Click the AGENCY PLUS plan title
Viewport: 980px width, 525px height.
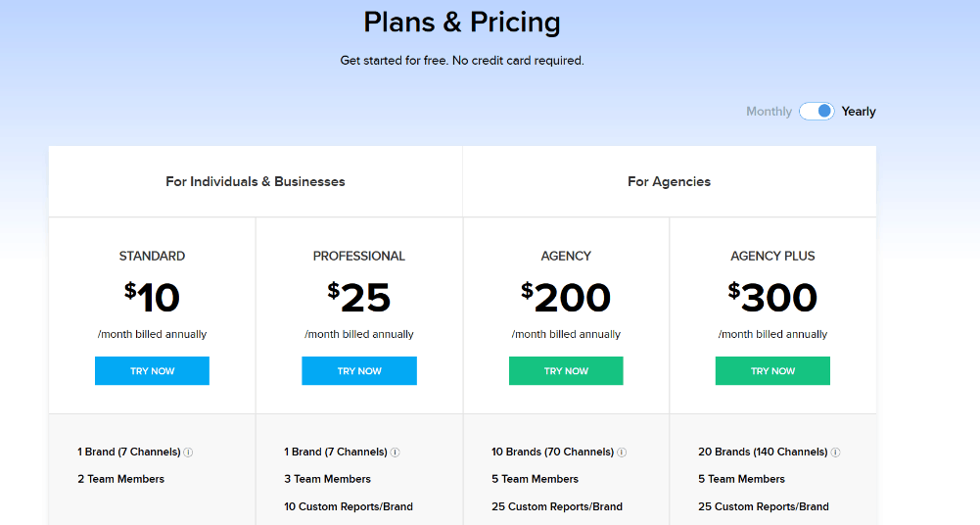[x=772, y=257]
